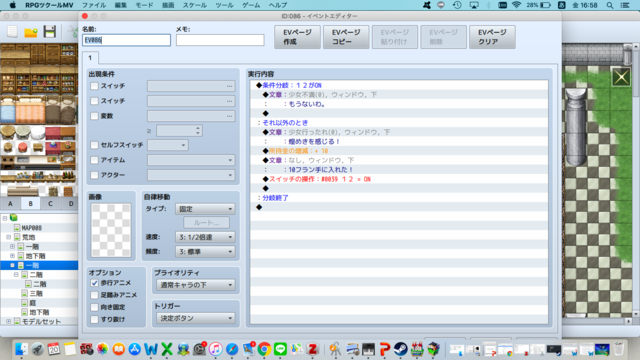640x360 pixels.
Task: Check the 足踏みアニメ option
Action: (95, 295)
